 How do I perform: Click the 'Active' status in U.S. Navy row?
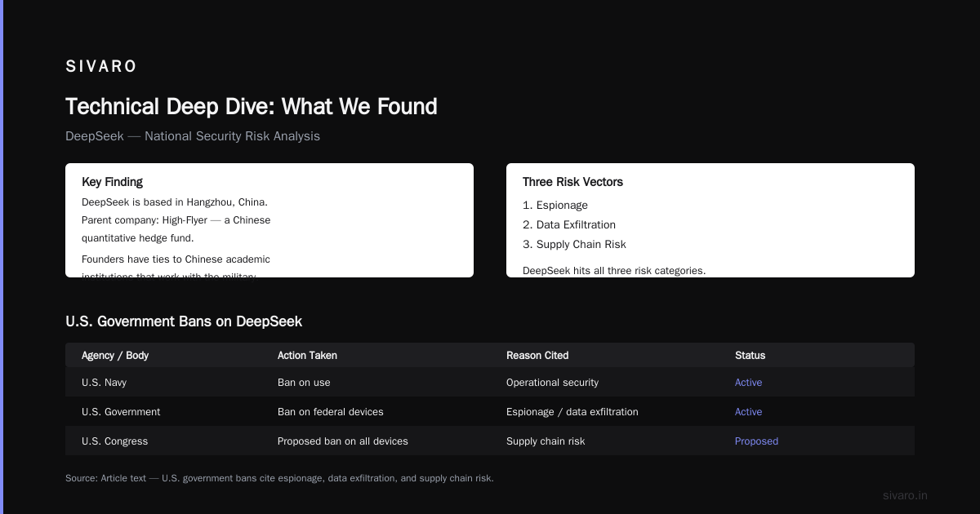point(748,383)
